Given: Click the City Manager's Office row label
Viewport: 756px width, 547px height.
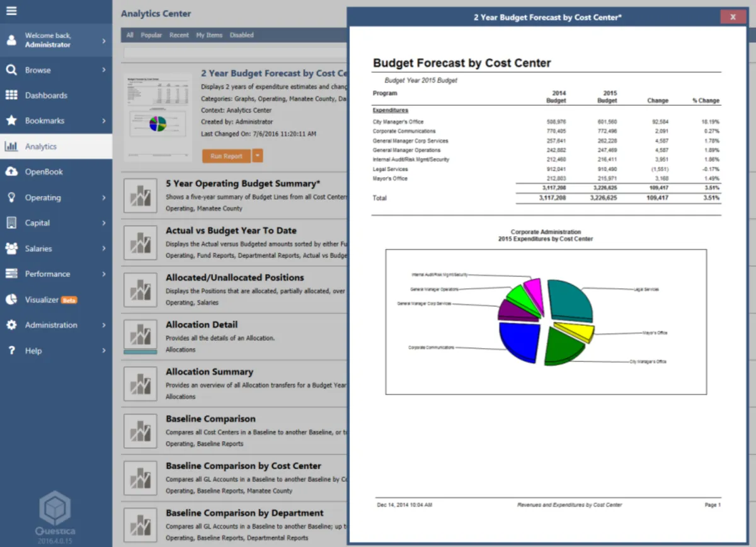Looking at the screenshot, I should (x=398, y=122).
